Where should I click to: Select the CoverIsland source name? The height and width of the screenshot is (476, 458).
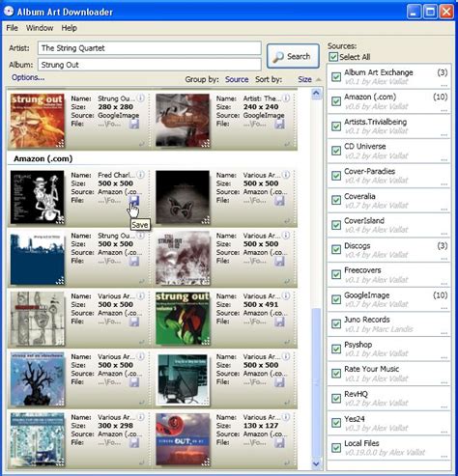click(364, 221)
